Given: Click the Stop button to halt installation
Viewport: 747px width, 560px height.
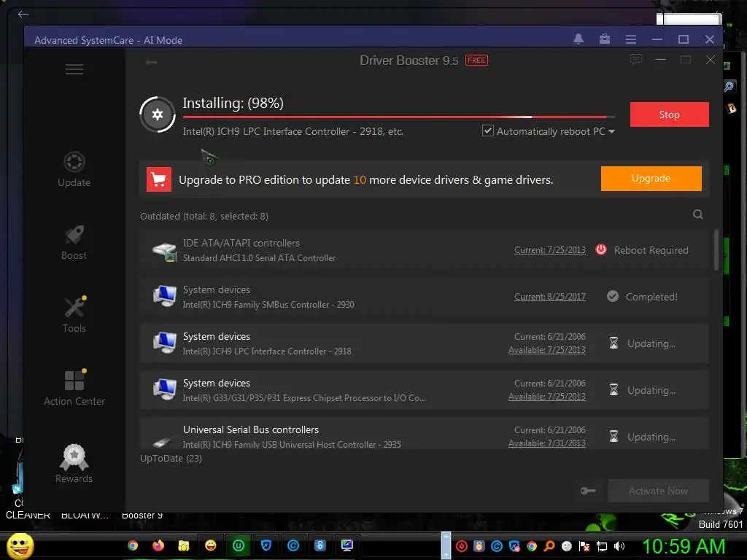Looking at the screenshot, I should [669, 114].
